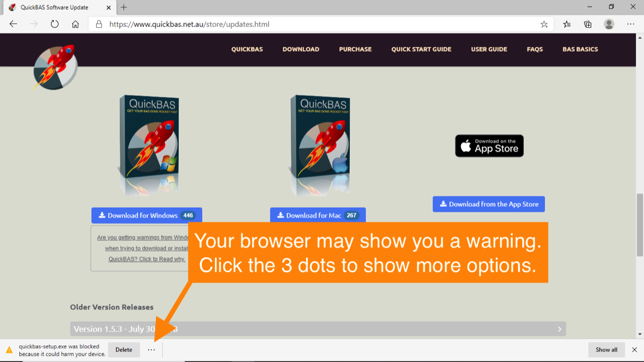Click Download for Mac button
The height and width of the screenshot is (362, 644).
click(318, 215)
